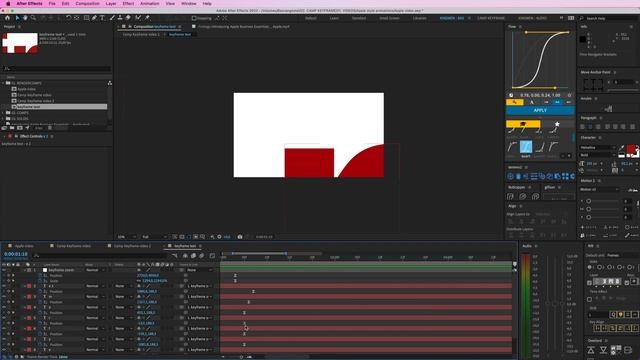Toggle visibility eye of layer 5
Viewport: 640px width, 360px height.
[4, 318]
